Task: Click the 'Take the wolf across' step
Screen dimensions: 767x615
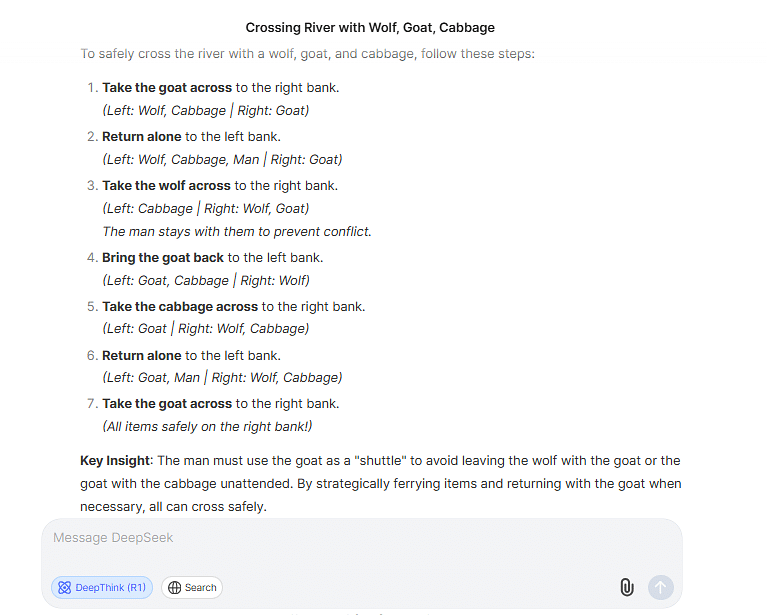Action: (166, 185)
